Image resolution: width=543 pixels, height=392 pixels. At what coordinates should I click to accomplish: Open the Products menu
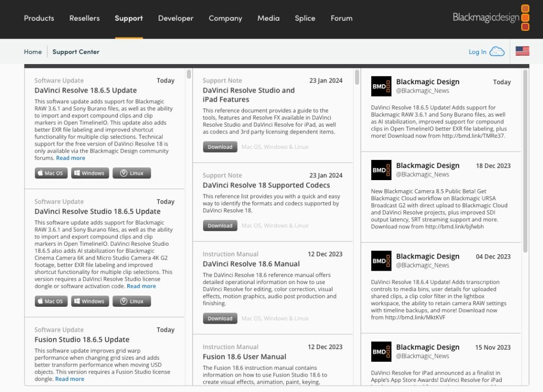(39, 18)
